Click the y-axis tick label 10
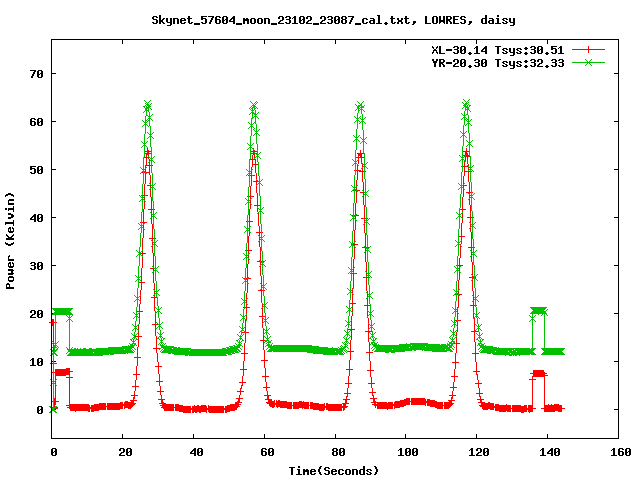The image size is (640, 480). [36, 362]
